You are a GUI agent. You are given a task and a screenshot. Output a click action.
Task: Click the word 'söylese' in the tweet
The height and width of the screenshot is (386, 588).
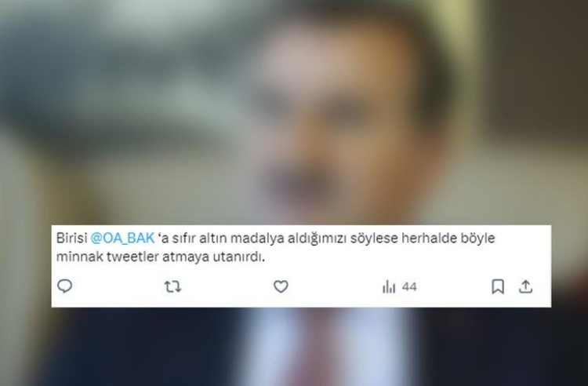coord(374,239)
